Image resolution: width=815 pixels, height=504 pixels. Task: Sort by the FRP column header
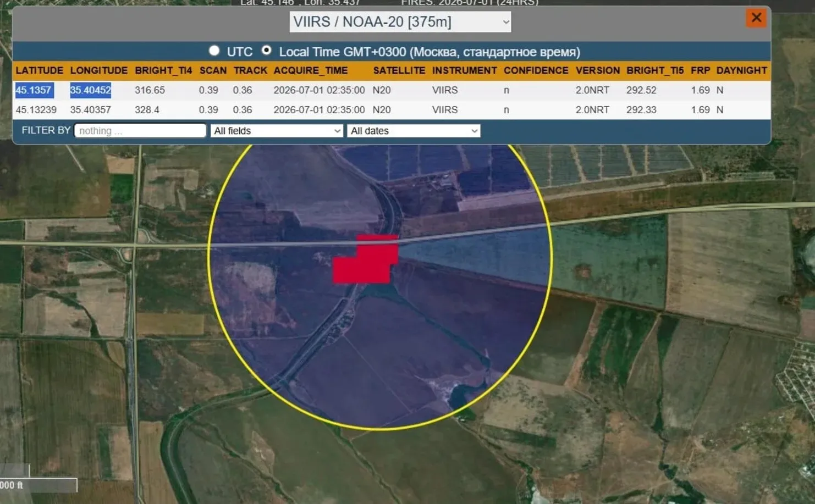click(x=701, y=70)
